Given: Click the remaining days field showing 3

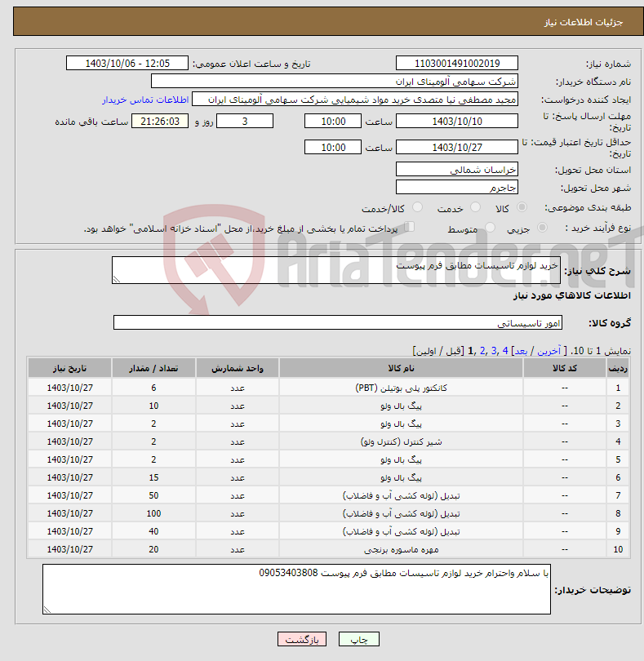Looking at the screenshot, I should click(245, 121).
